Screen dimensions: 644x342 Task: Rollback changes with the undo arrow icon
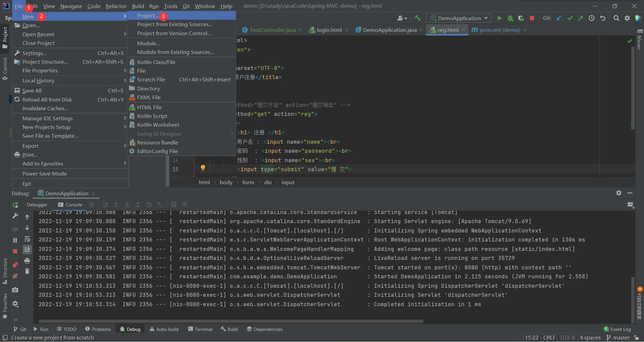pyautogui.click(x=603, y=18)
